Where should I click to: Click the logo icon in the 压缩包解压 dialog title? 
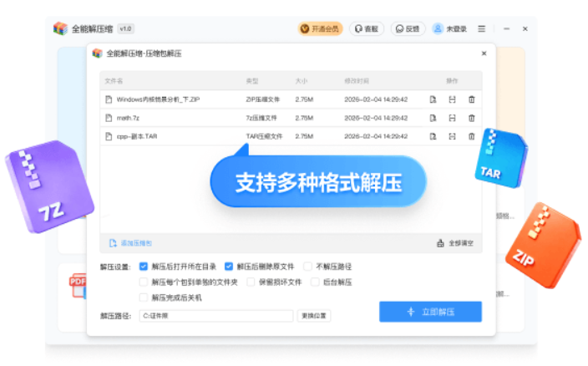pyautogui.click(x=98, y=53)
